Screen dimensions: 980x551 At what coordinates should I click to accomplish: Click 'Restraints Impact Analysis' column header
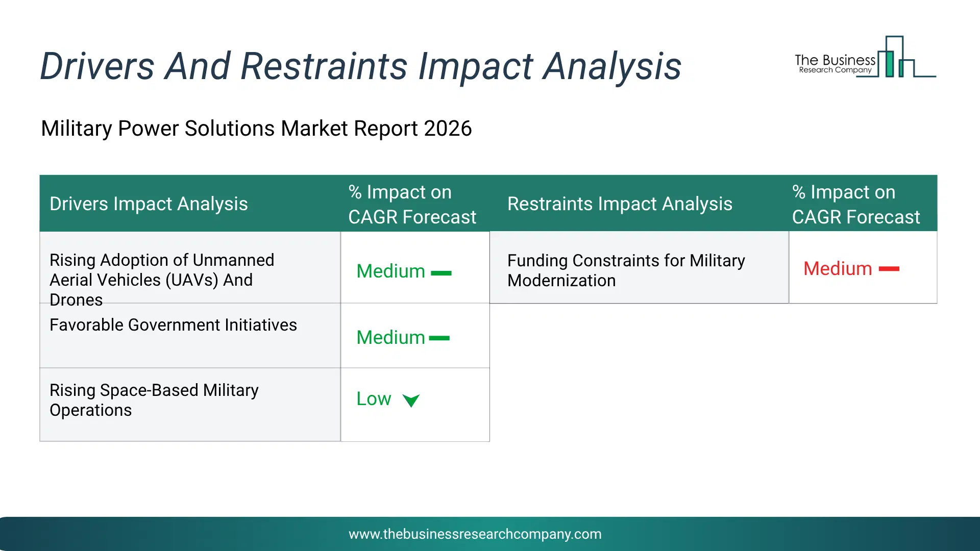pyautogui.click(x=620, y=204)
